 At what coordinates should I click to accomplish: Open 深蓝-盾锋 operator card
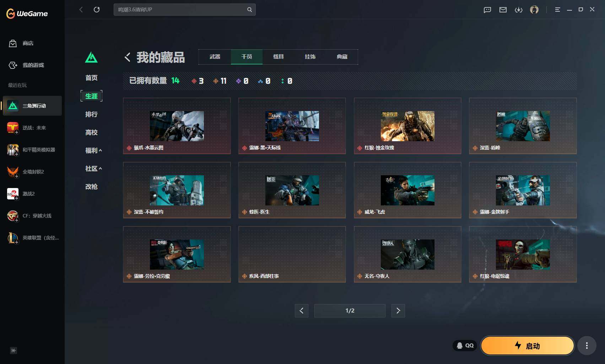pos(523,126)
